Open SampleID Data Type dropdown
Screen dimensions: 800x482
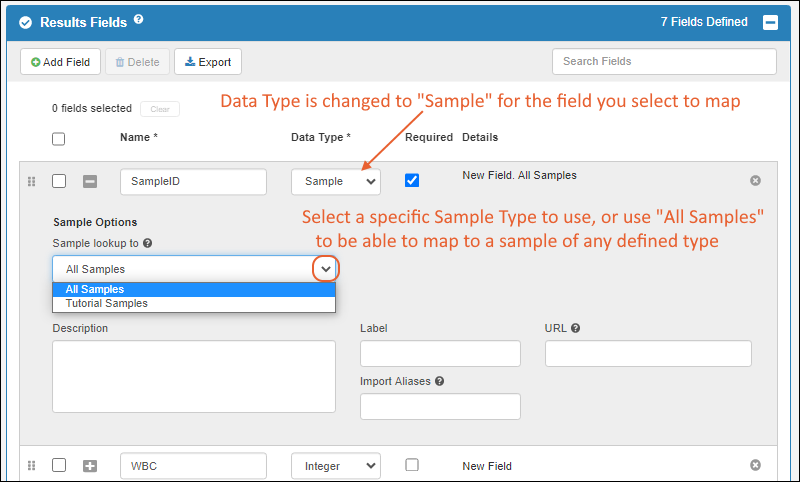(336, 181)
